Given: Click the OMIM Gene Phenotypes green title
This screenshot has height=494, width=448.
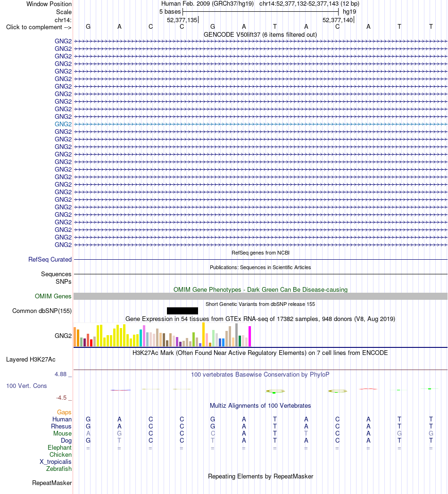Looking at the screenshot, I should 260,289.
